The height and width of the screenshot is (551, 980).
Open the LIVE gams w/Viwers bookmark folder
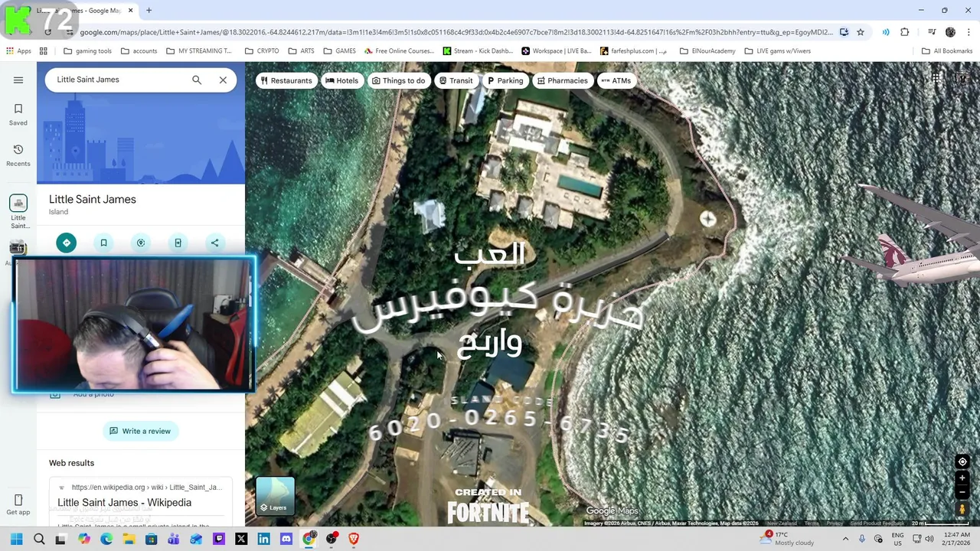(x=777, y=51)
